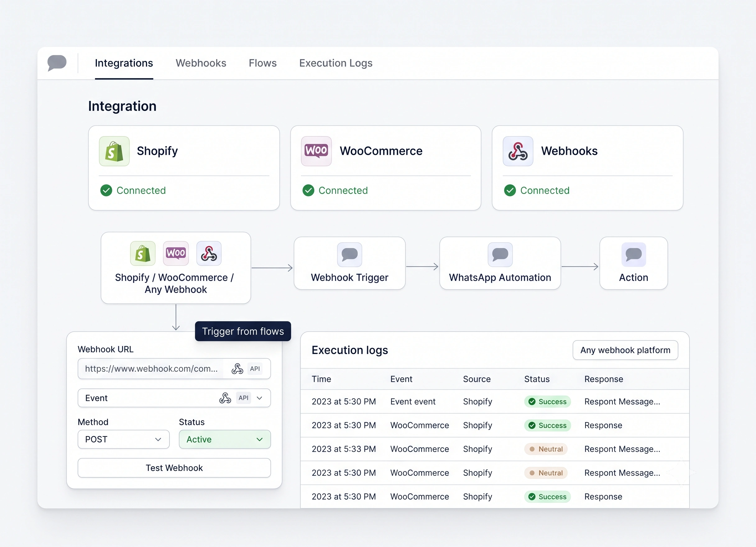Switch to the Integrations tab
This screenshot has height=547, width=756.
pyautogui.click(x=124, y=63)
